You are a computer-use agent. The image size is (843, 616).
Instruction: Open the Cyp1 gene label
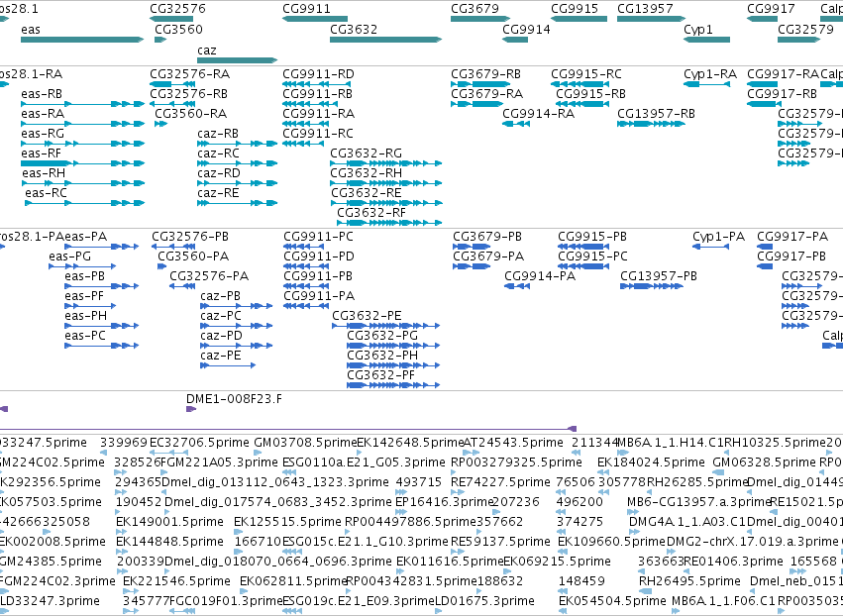click(x=697, y=29)
